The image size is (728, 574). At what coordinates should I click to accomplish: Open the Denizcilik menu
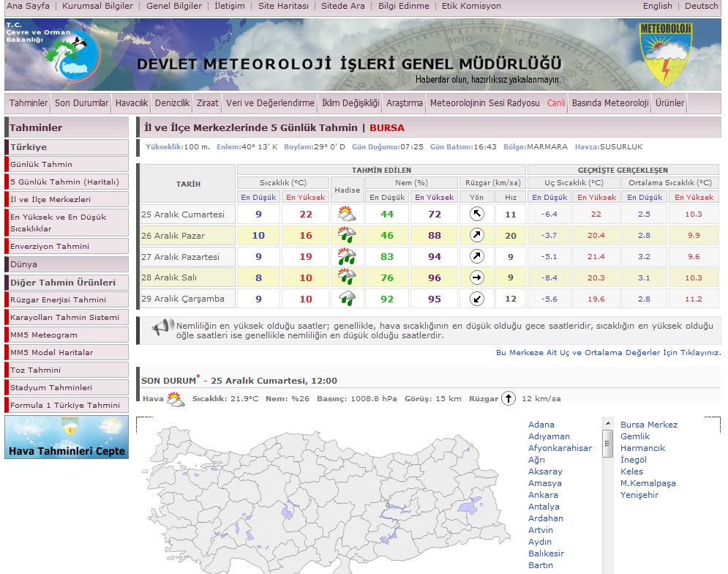click(x=172, y=102)
